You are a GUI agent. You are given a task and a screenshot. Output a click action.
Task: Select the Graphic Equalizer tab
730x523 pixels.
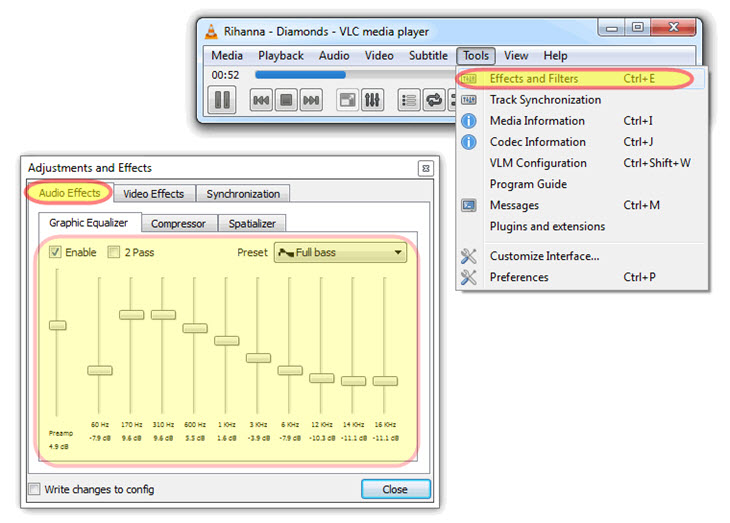click(x=88, y=223)
